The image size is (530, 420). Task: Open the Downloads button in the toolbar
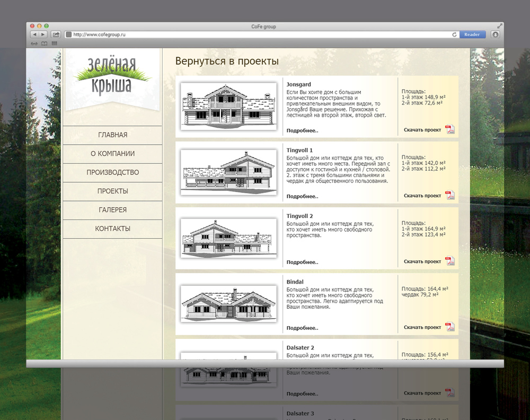point(495,34)
